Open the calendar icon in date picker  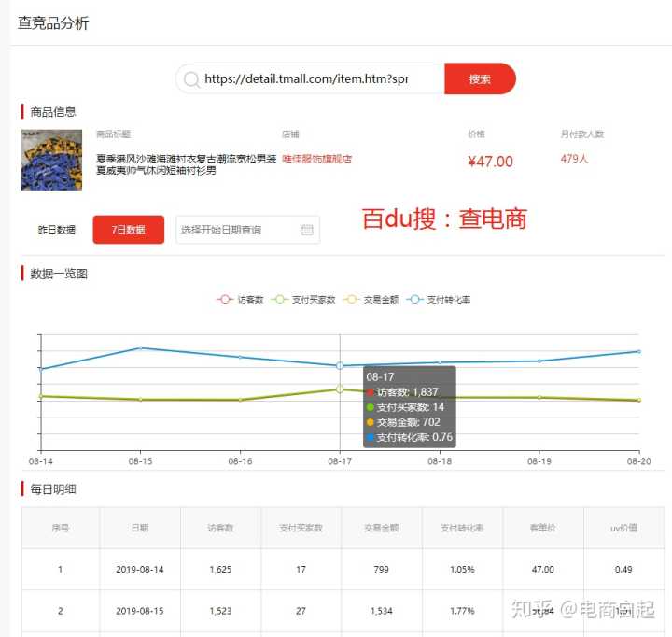[307, 230]
